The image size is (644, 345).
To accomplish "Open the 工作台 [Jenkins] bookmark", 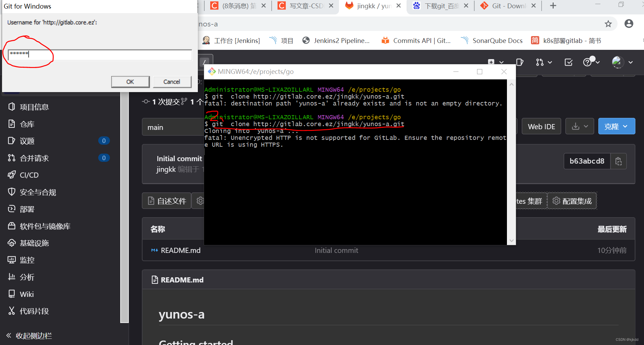I will [x=231, y=41].
